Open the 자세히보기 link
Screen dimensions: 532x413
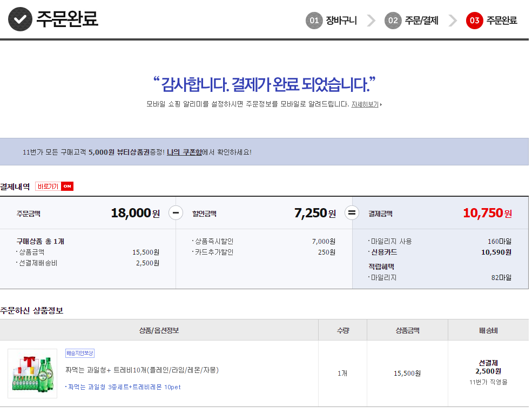click(366, 104)
